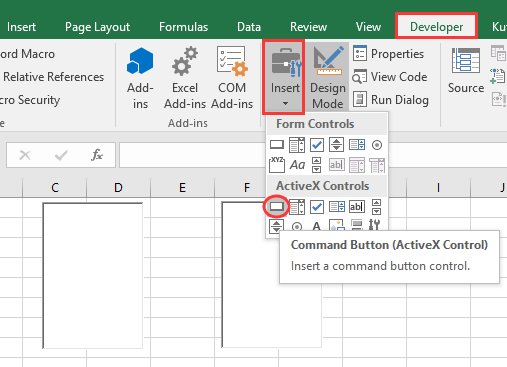Select the ActiveX Combo Box icon
The height and width of the screenshot is (367, 507).
[x=297, y=207]
